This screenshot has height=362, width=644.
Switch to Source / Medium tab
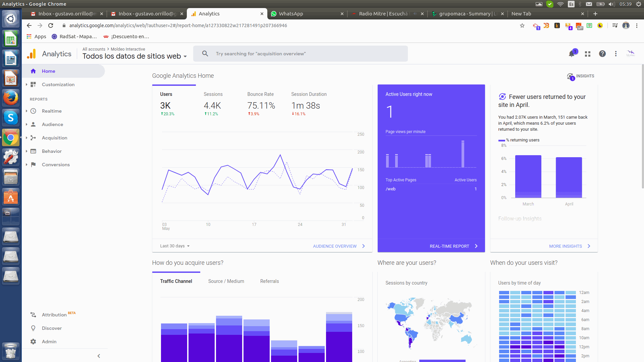point(226,281)
